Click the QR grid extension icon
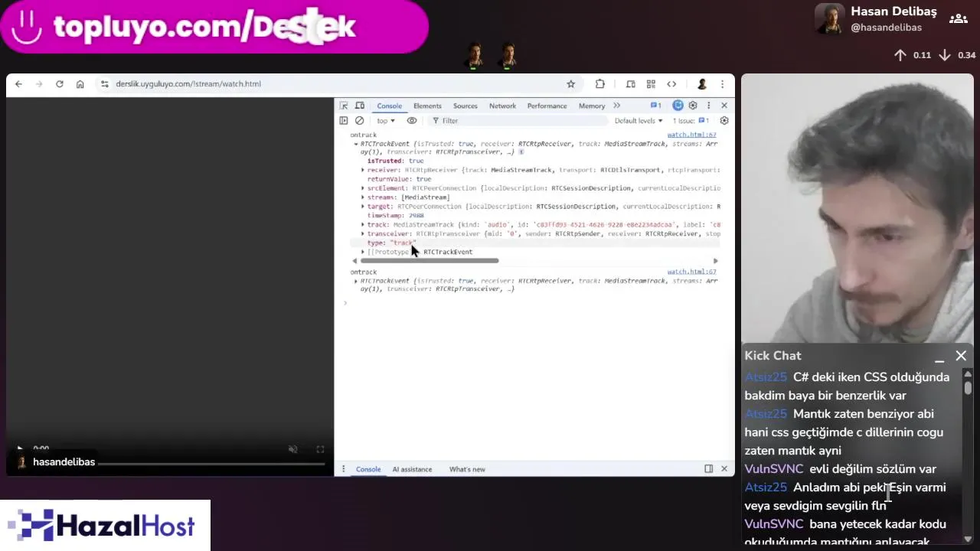 point(651,84)
